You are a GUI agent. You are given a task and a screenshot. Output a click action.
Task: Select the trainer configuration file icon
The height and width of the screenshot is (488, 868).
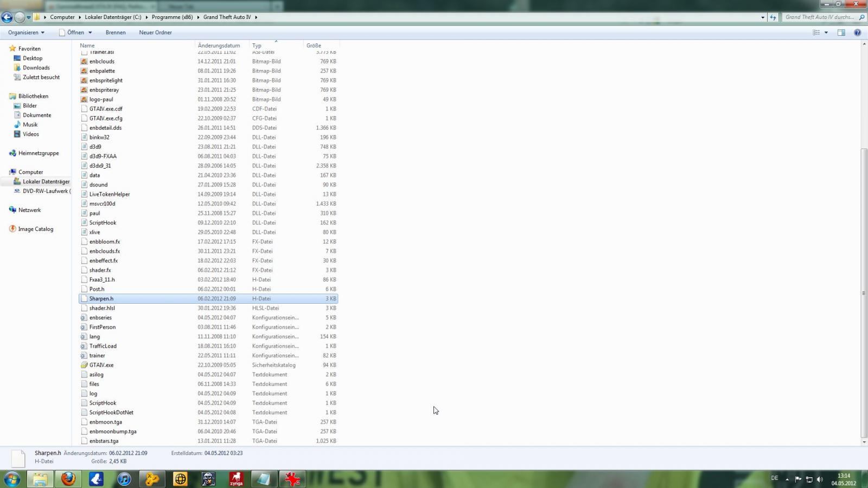[84, 356]
